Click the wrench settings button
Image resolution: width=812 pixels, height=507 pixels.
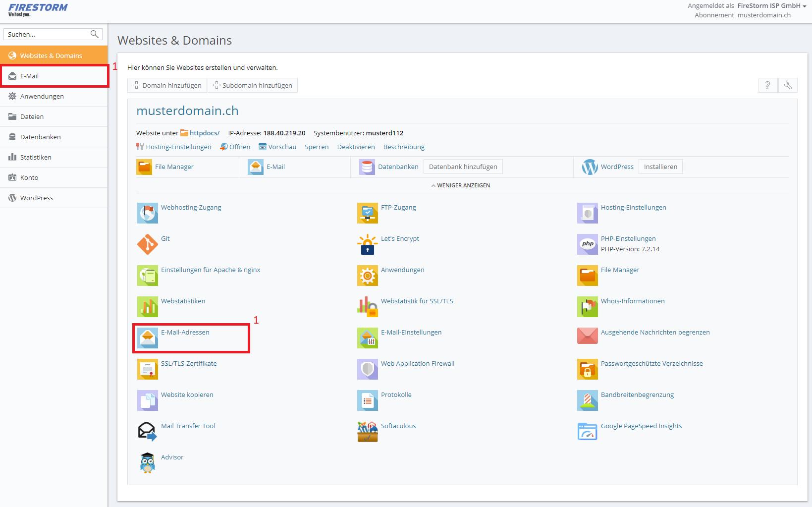point(787,85)
